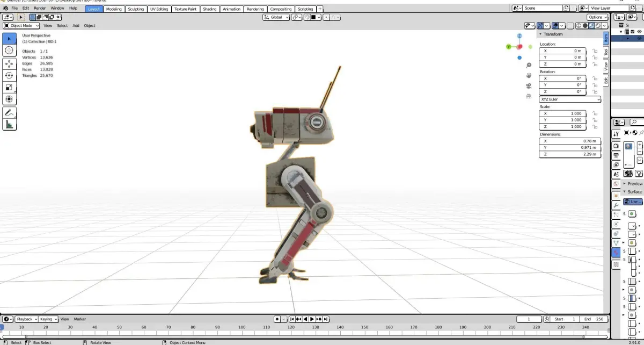The width and height of the screenshot is (644, 345).
Task: Open the Playback dropdown in the timeline
Action: [26, 319]
